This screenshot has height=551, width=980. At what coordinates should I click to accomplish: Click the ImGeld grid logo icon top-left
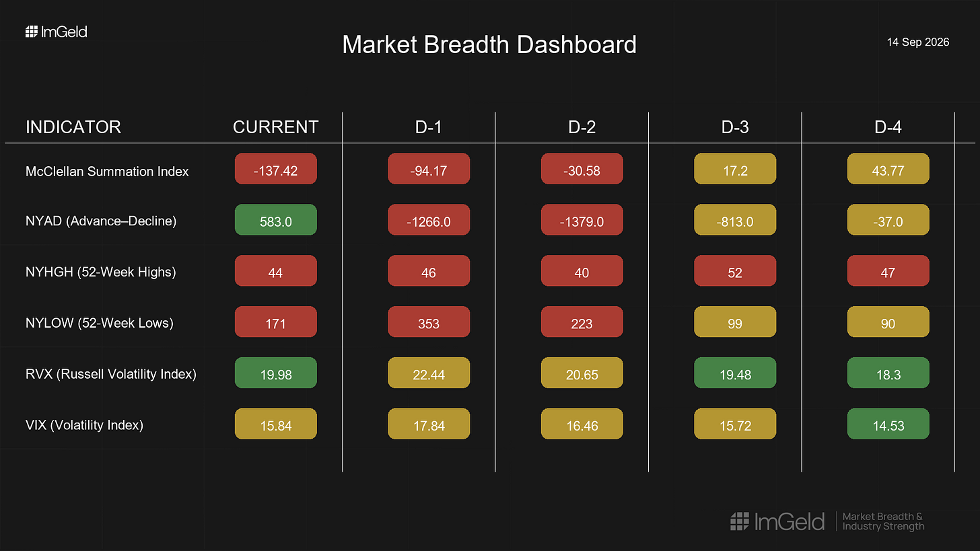coord(32,32)
